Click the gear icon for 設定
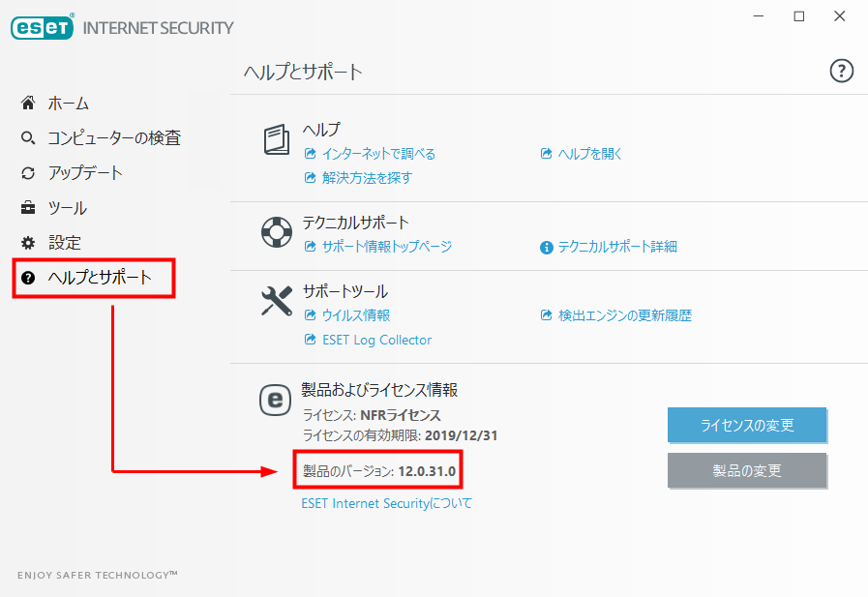868x597 pixels. [28, 243]
